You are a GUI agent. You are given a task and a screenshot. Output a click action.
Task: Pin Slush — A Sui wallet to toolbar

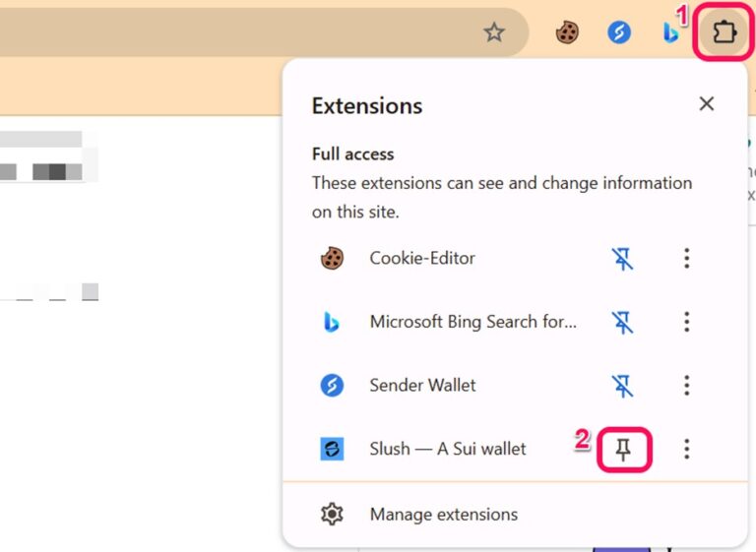623,449
